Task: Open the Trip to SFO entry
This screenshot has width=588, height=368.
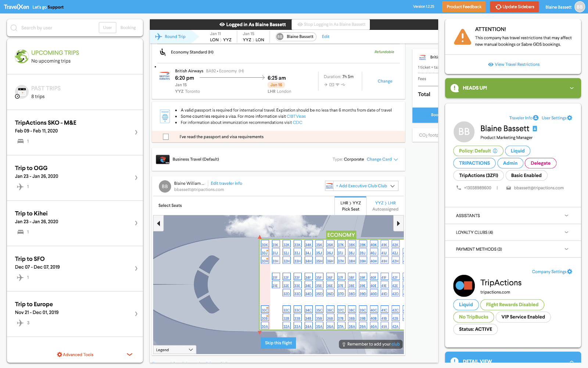Action: coord(75,269)
